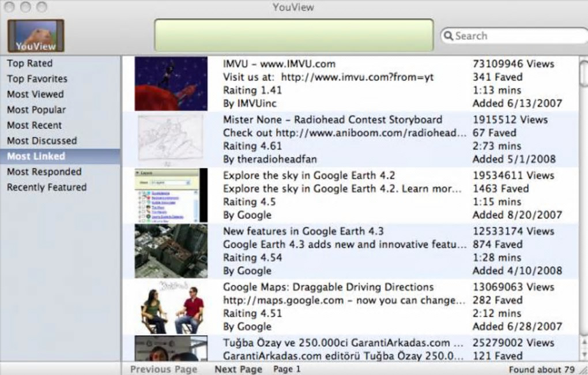Click the scrollbar up arrow
Viewport: 588px width, 375px height.
click(x=584, y=342)
